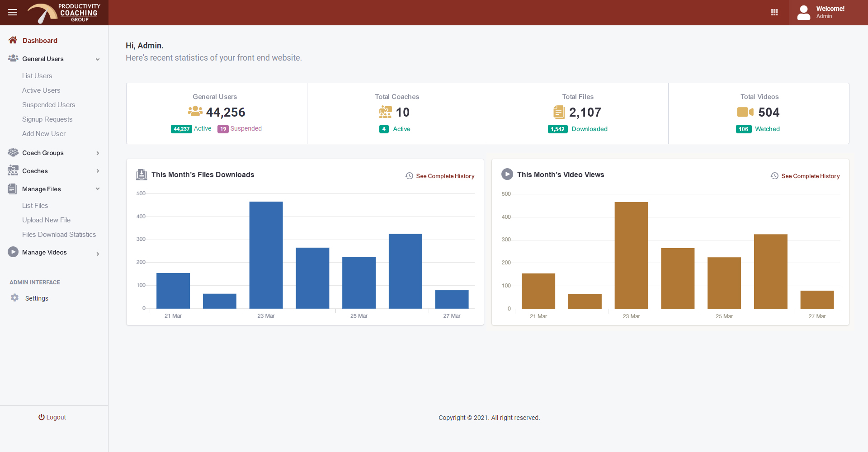Click the Dashboard home icon
Screen dimensions: 868x452
pos(13,40)
